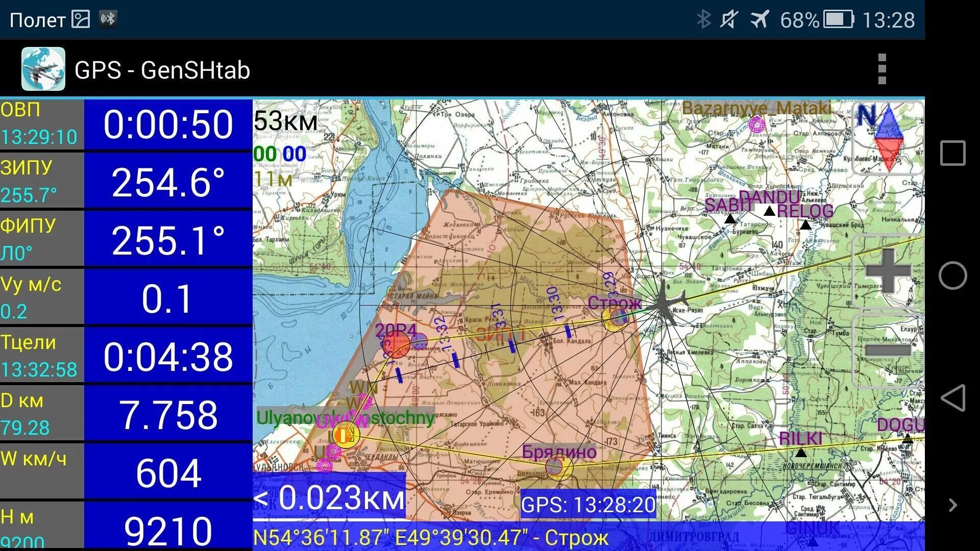
Task: Tap the RILKI navigation fix triangle
Action: (801, 453)
